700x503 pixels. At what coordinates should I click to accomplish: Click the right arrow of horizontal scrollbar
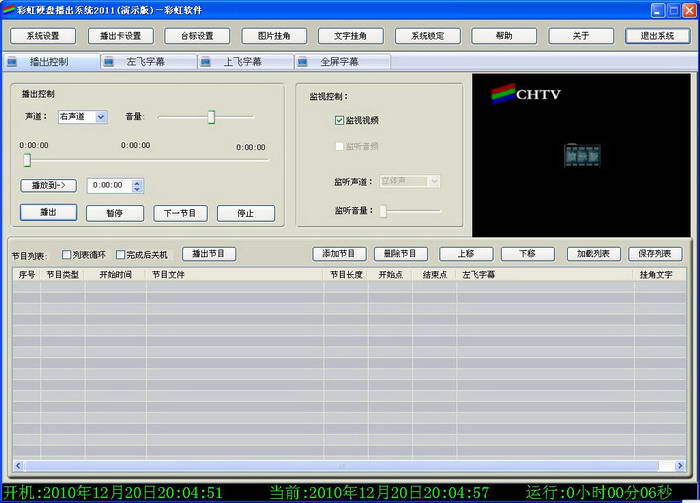pos(680,466)
